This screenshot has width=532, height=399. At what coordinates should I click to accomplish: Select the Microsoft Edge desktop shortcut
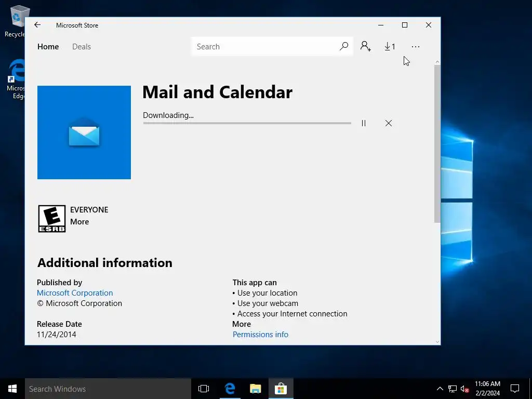click(16, 79)
